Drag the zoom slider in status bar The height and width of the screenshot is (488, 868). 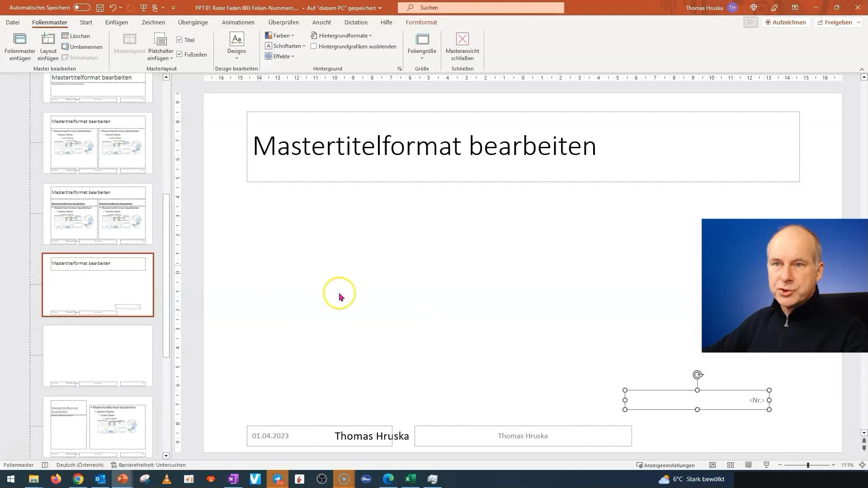pos(808,465)
